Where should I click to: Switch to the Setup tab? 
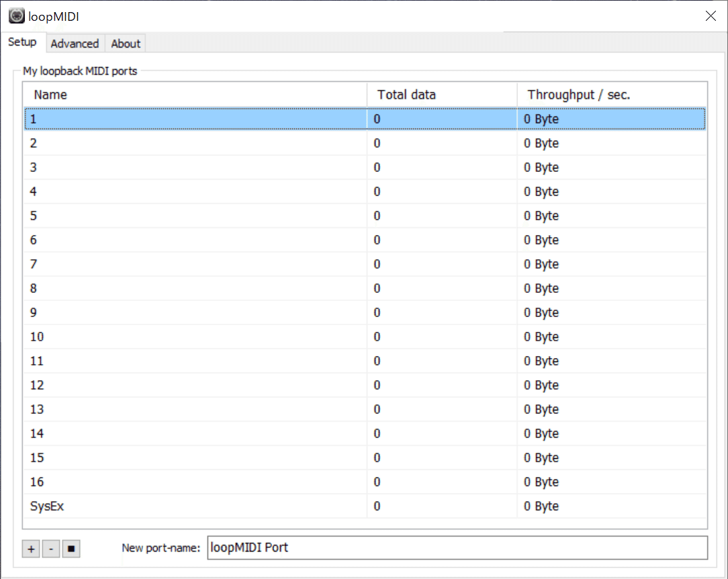tap(22, 42)
